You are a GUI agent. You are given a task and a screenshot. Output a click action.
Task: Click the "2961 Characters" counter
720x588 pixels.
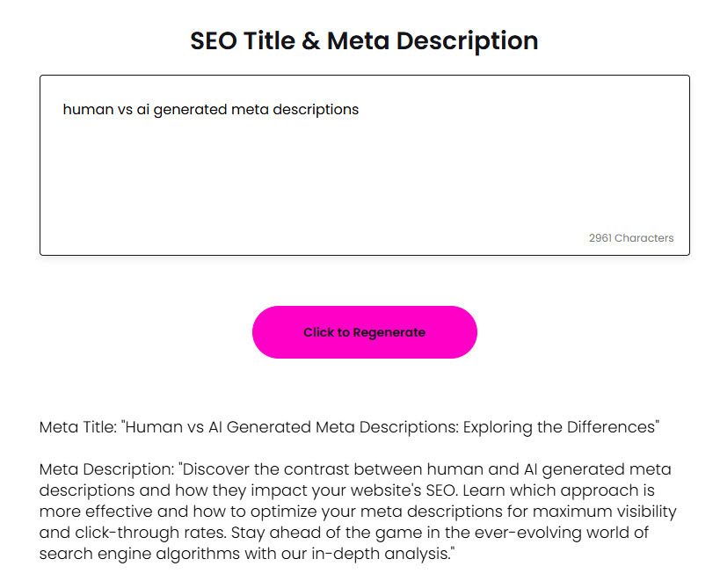(630, 238)
